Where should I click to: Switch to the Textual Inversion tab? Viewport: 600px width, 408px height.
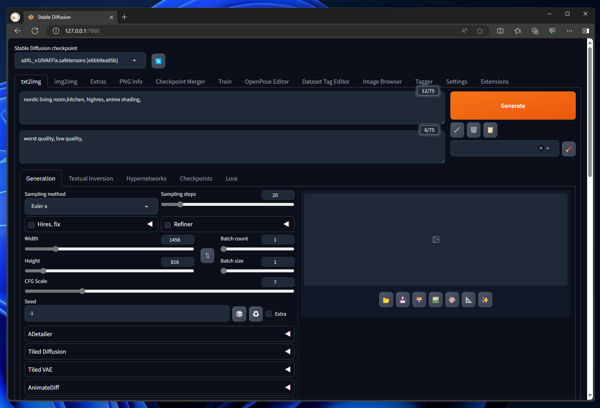pyautogui.click(x=91, y=179)
